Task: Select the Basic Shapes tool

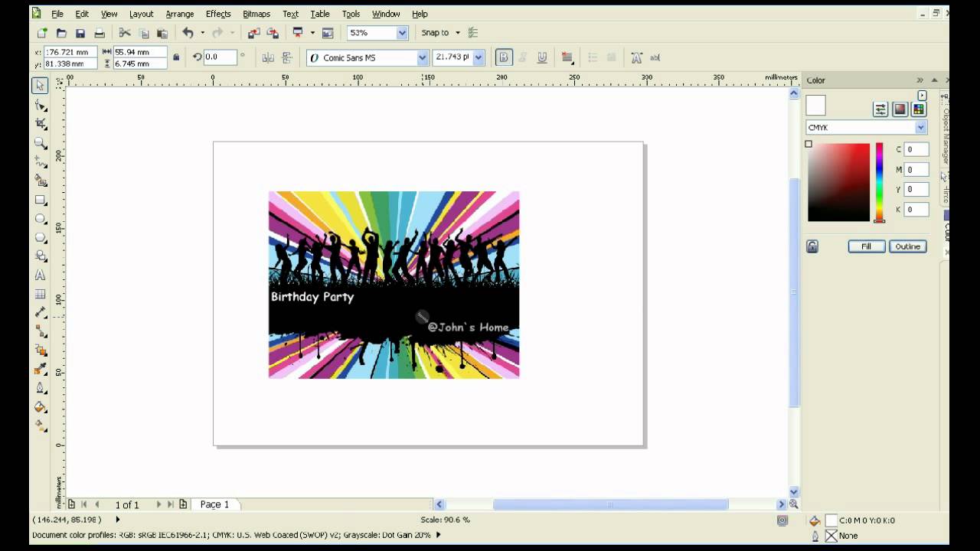Action: point(40,256)
